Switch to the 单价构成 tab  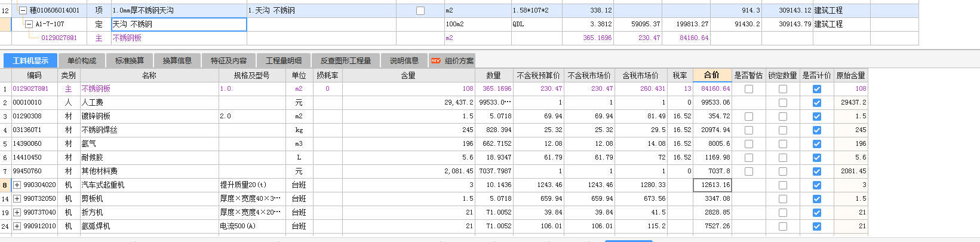(82, 60)
